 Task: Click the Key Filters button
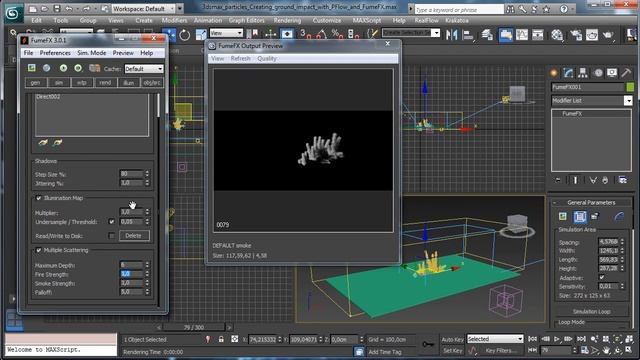501,351
